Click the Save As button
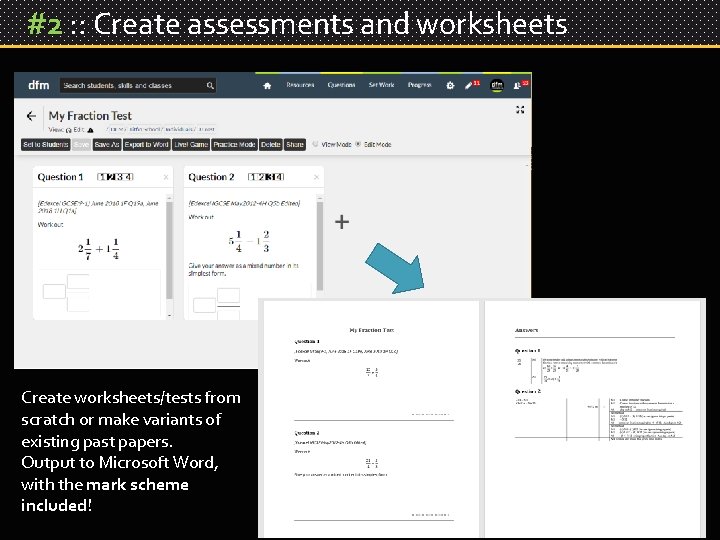The image size is (720, 540). [x=107, y=145]
